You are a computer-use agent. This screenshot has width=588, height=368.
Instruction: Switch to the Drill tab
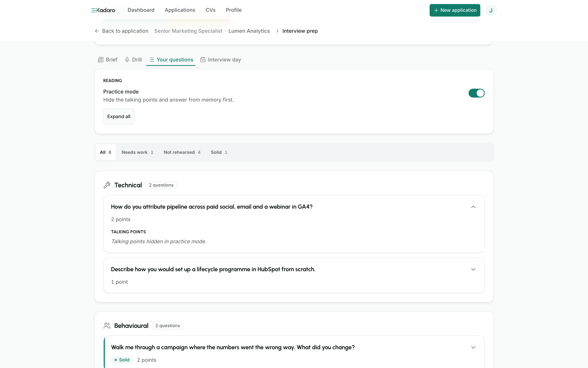(133, 60)
